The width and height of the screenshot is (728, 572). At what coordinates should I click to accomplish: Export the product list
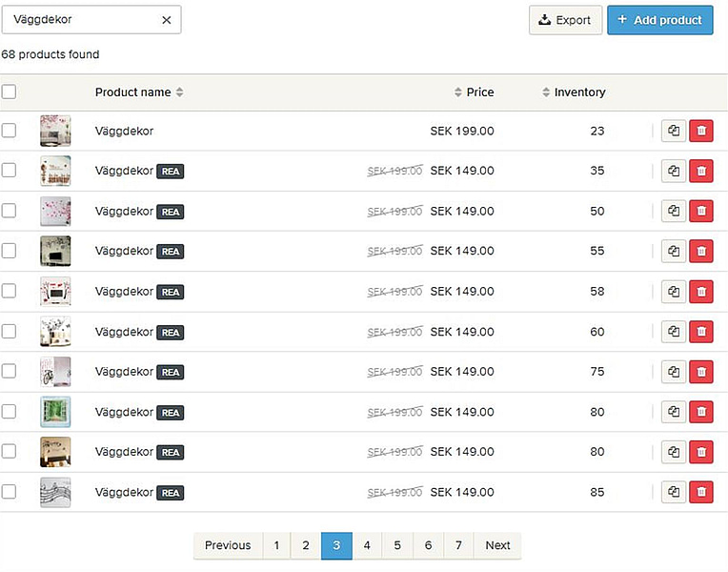pyautogui.click(x=565, y=20)
